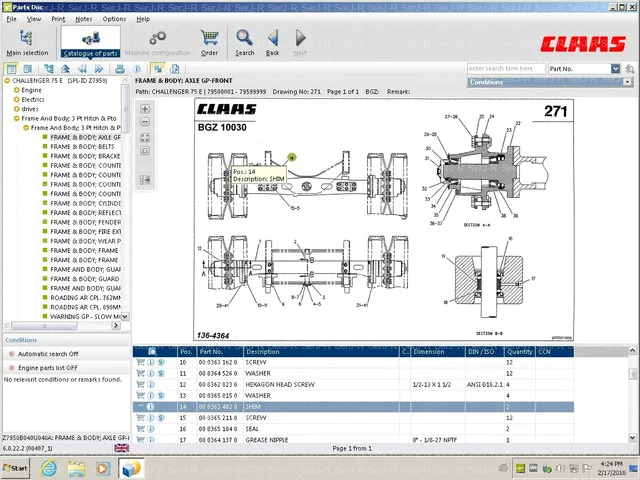This screenshot has width=640, height=480.
Task: Expand the Conditions panel at top right
Action: [628, 82]
